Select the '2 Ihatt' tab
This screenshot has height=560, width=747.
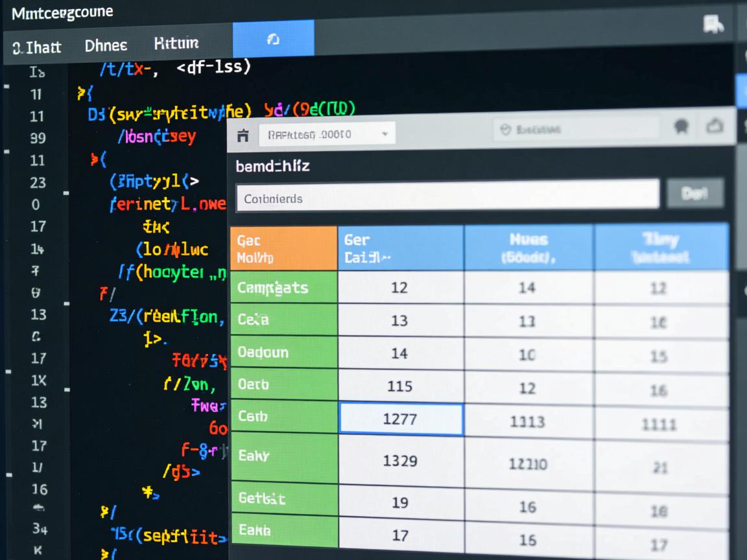[37, 47]
